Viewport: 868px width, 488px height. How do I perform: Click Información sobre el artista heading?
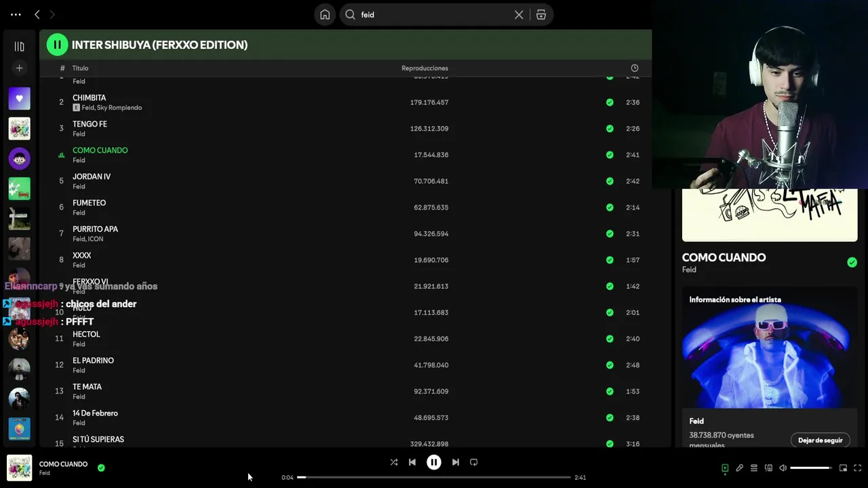[735, 300]
